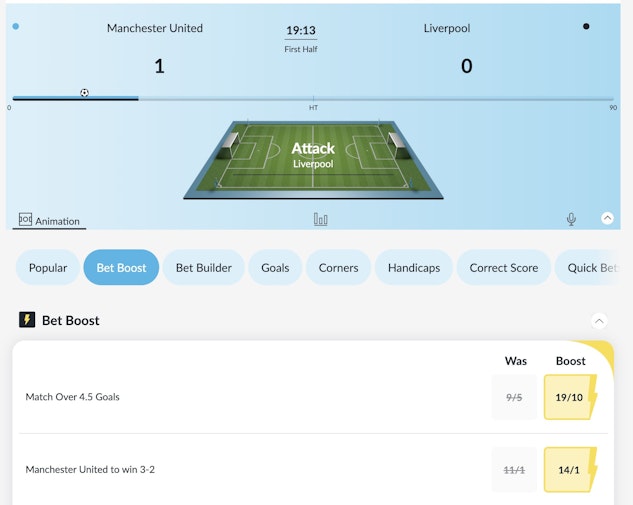Collapse the Bet Boost section

point(599,321)
